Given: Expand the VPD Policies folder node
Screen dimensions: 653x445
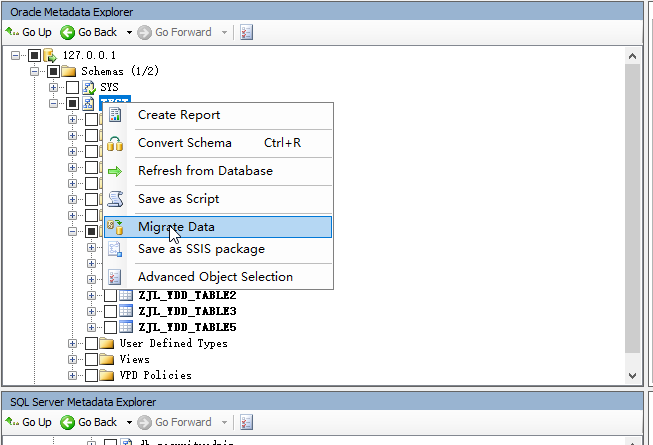Looking at the screenshot, I should 72,375.
